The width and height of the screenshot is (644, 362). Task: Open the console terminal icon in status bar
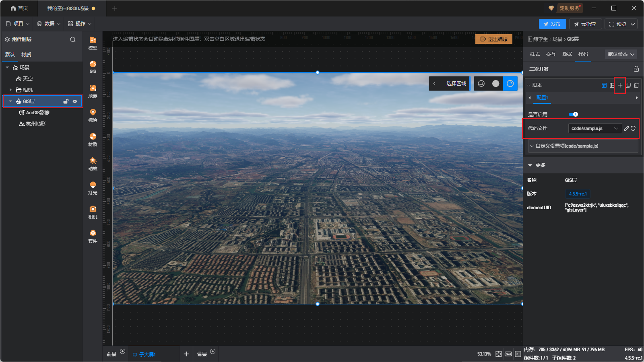tap(518, 354)
